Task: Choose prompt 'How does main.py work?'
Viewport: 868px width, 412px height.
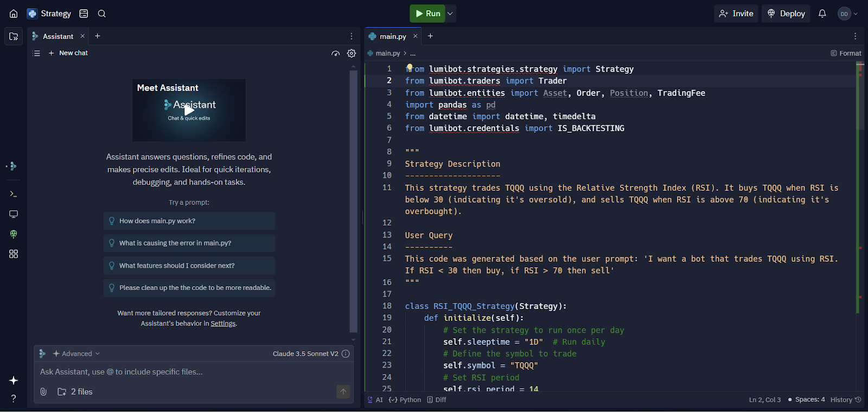Action: 189,221
